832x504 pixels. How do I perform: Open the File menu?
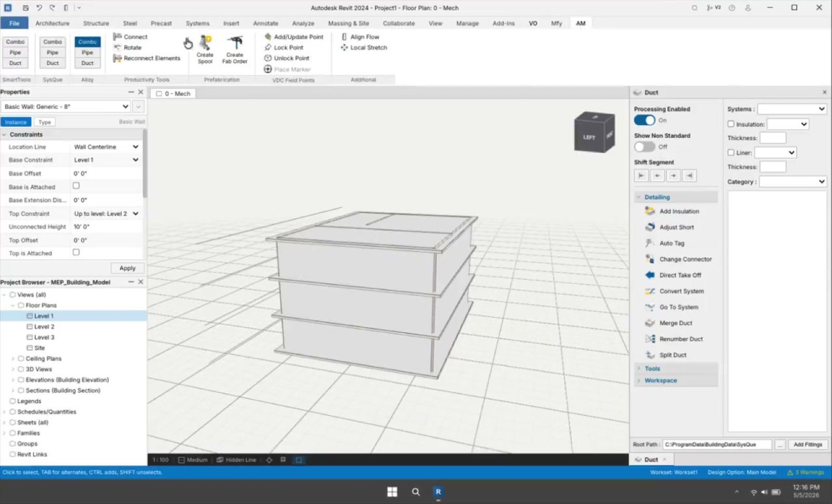click(x=15, y=23)
